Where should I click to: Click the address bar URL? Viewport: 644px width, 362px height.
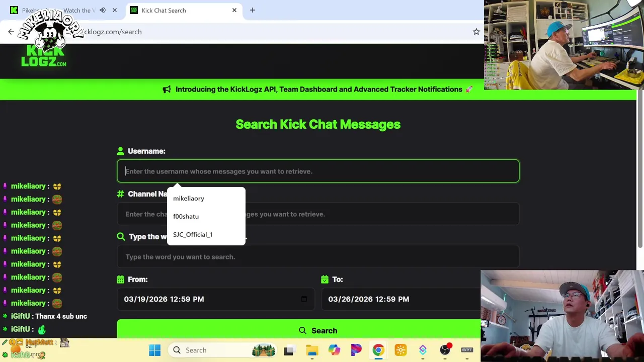[x=113, y=32]
